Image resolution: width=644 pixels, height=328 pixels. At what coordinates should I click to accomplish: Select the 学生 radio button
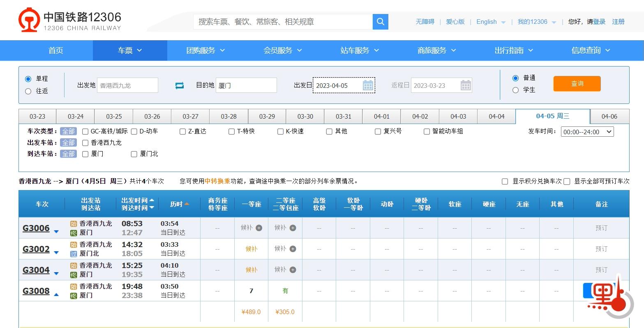[516, 90]
